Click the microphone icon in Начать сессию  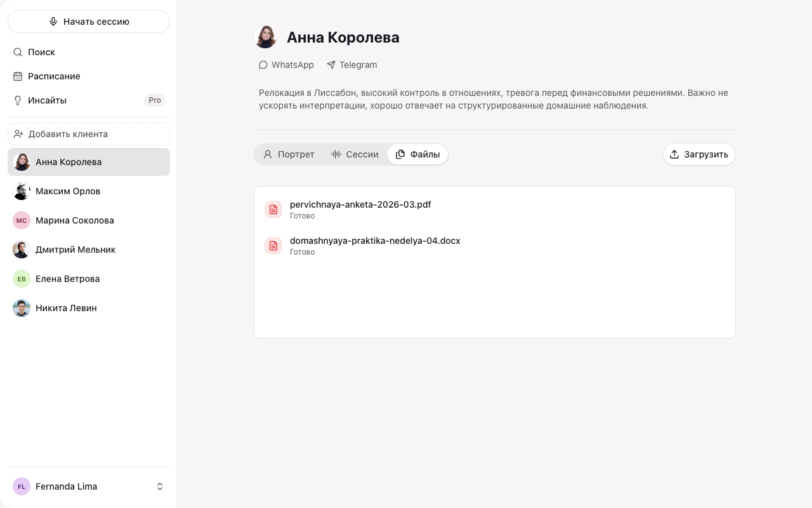[x=53, y=22]
